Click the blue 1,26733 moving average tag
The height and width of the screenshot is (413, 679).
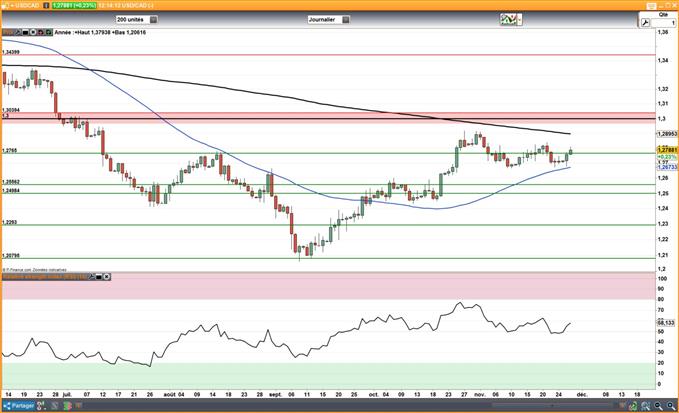pos(667,167)
